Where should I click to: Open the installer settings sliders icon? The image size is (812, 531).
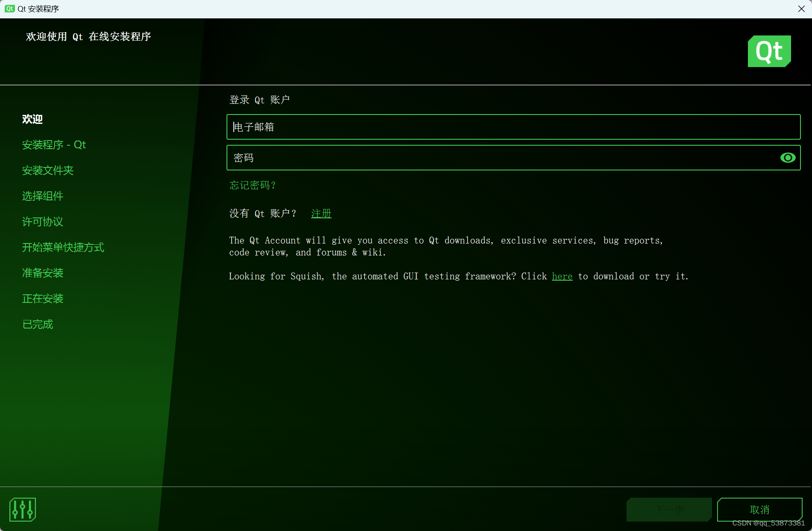point(22,509)
